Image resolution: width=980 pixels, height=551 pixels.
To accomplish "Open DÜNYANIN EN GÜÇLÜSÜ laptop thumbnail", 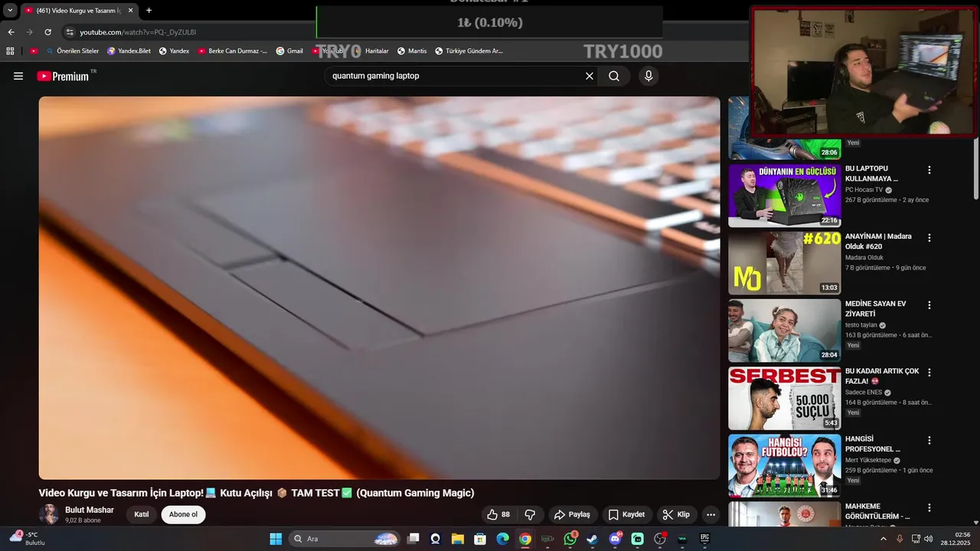I will coord(784,195).
